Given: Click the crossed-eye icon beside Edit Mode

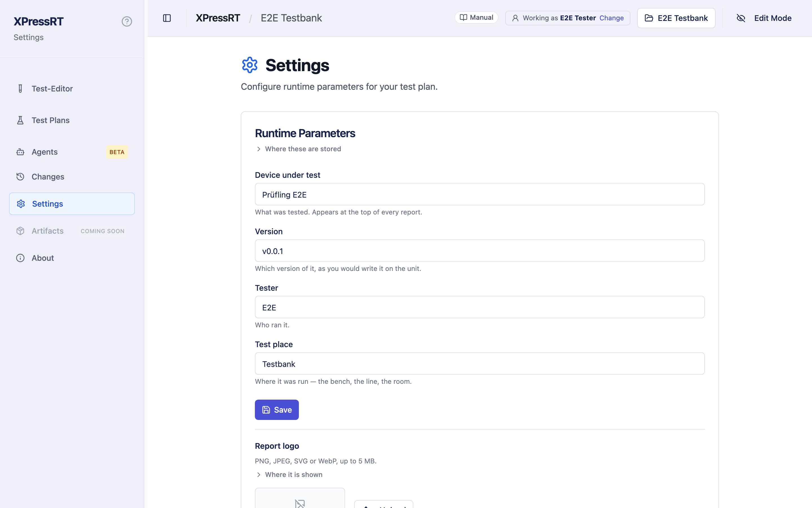Looking at the screenshot, I should (741, 18).
